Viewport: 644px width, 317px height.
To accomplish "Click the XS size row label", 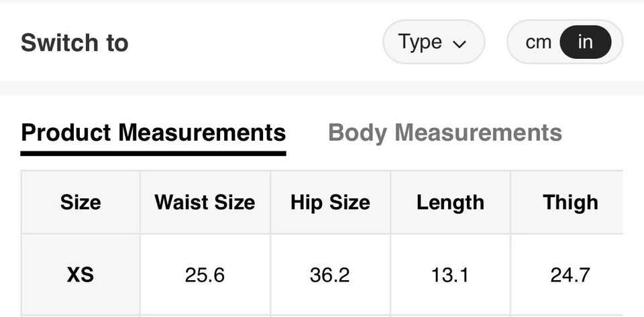I will pyautogui.click(x=80, y=274).
